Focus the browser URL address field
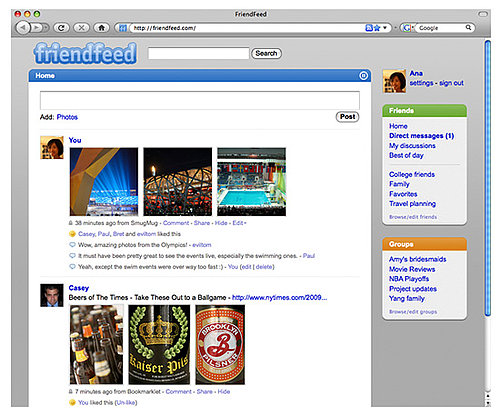Viewport: 500px width, 416px height. pyautogui.click(x=247, y=28)
